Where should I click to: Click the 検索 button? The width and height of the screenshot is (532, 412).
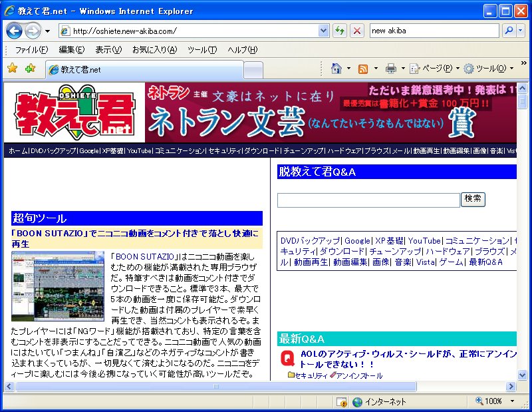click(473, 200)
